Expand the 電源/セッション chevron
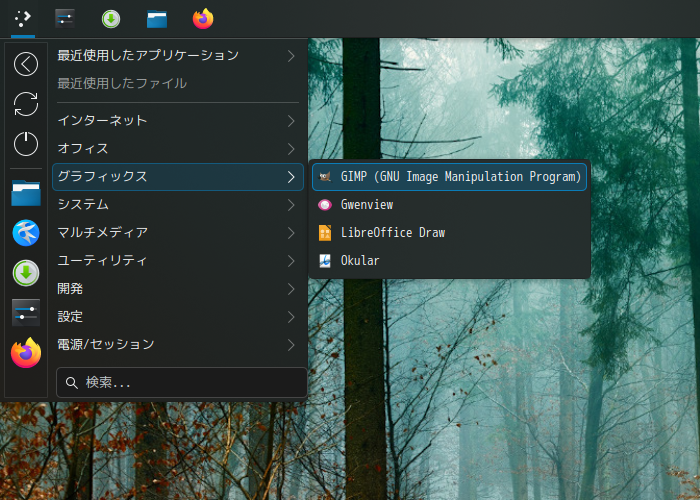 coord(291,345)
